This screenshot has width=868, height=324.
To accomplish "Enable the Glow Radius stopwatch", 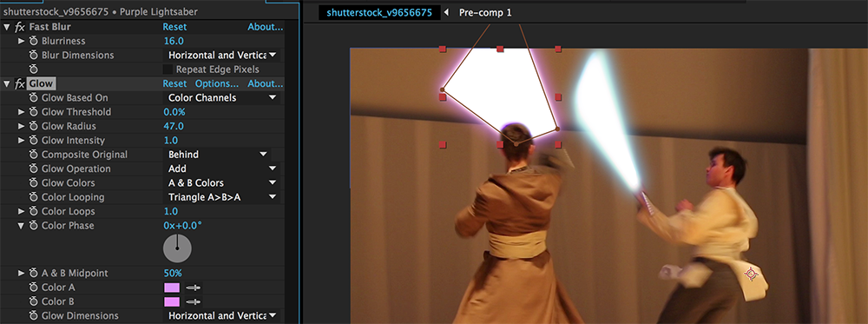I will click(33, 126).
